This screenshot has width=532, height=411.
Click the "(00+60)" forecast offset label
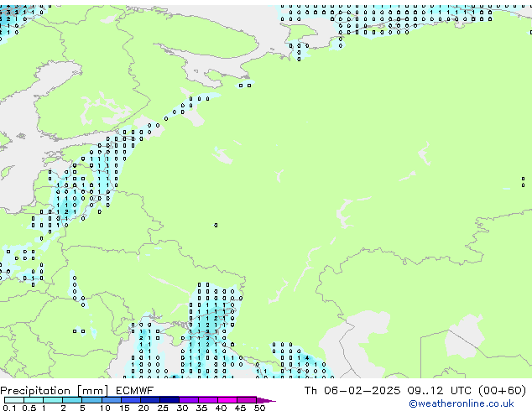tap(502, 391)
